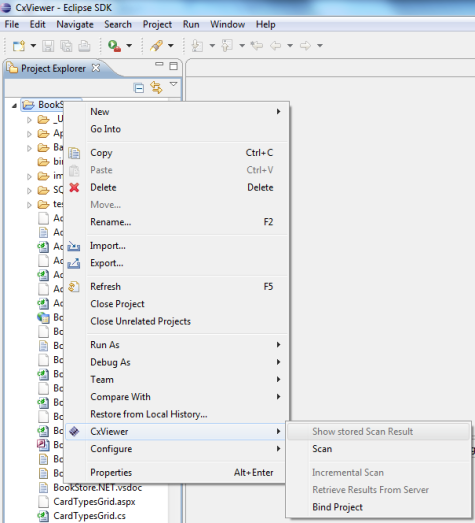Image resolution: width=475 pixels, height=523 pixels.
Task: Click the Run toolbar icon
Action: point(114,46)
